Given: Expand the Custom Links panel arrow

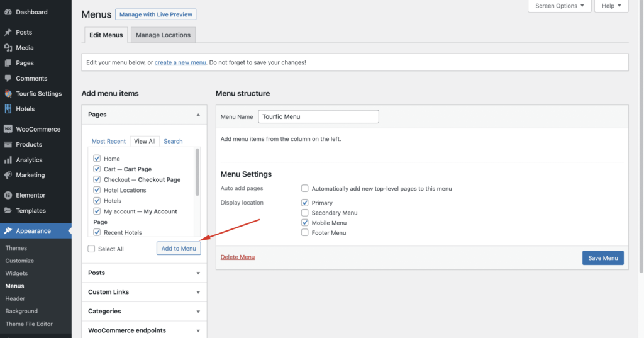Looking at the screenshot, I should [198, 292].
